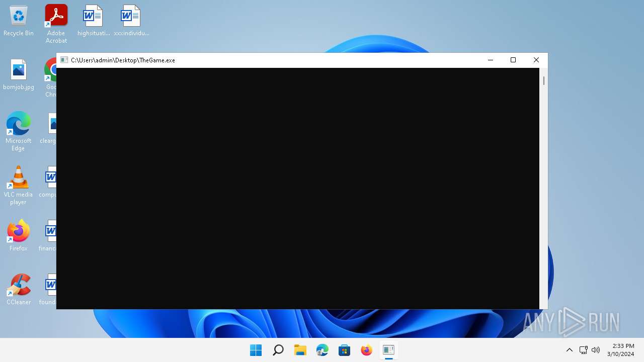Screen dimensions: 644x362
Task: Select the xxxindividu... Word document
Action: click(131, 21)
